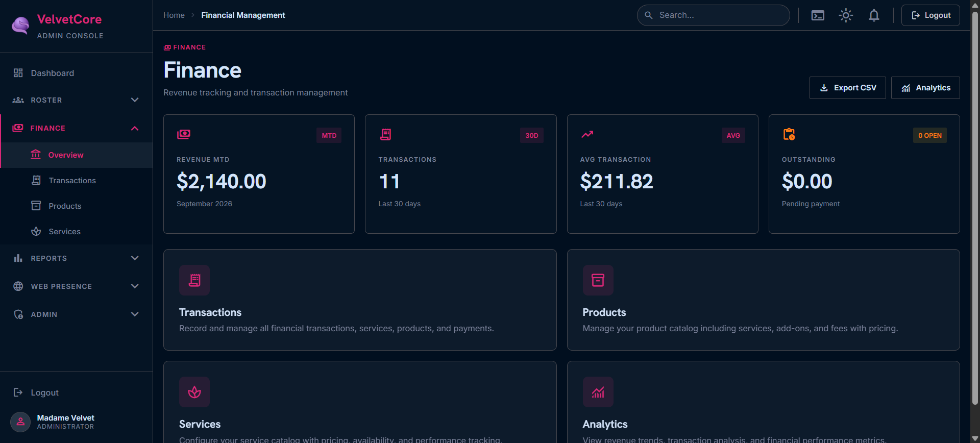980x443 pixels.
Task: Click the Roster people icon
Action: 18,100
